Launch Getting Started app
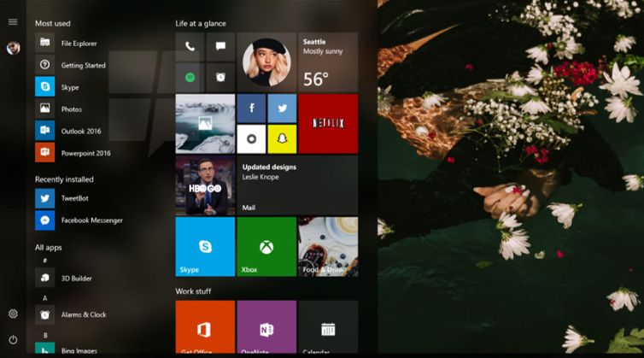Image resolution: width=644 pixels, height=358 pixels. [70, 65]
